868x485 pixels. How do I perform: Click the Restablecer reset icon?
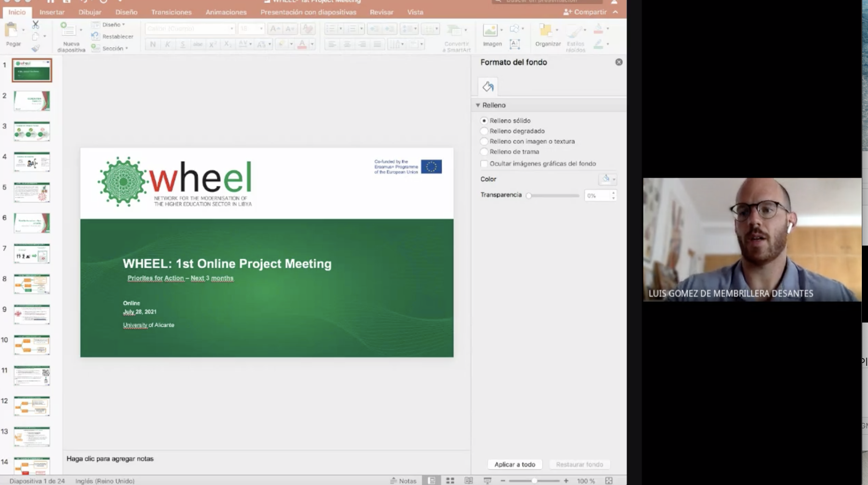click(95, 36)
